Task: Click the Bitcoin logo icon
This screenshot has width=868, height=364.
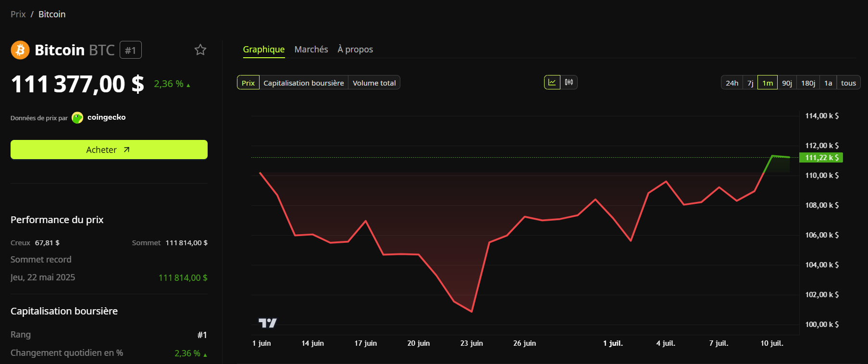Action: click(20, 50)
